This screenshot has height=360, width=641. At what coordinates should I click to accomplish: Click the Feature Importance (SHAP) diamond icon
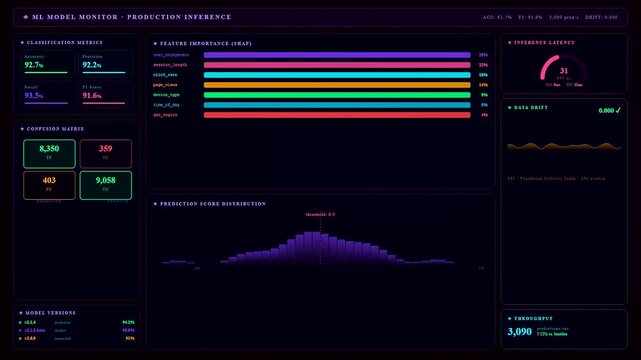pos(155,43)
